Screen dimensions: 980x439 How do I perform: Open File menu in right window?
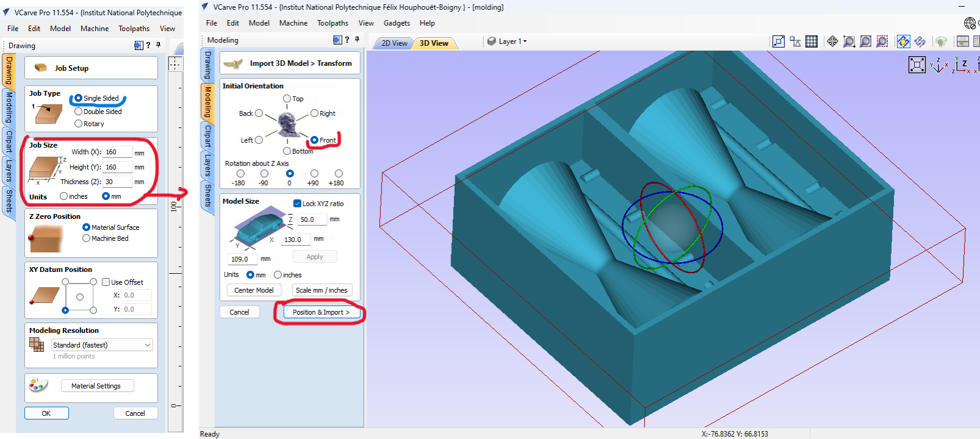(212, 23)
